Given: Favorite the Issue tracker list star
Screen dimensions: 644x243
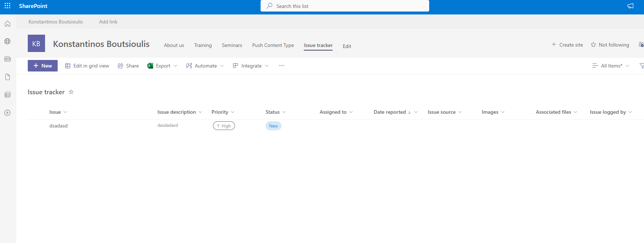Looking at the screenshot, I should coord(71,92).
